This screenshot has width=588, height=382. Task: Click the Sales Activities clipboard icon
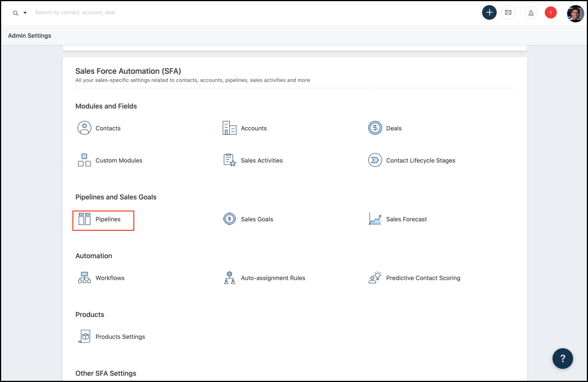click(229, 160)
